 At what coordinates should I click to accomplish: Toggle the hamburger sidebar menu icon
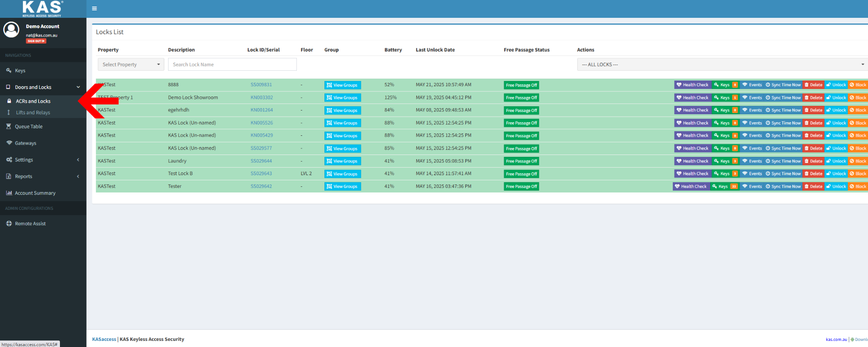click(x=95, y=8)
